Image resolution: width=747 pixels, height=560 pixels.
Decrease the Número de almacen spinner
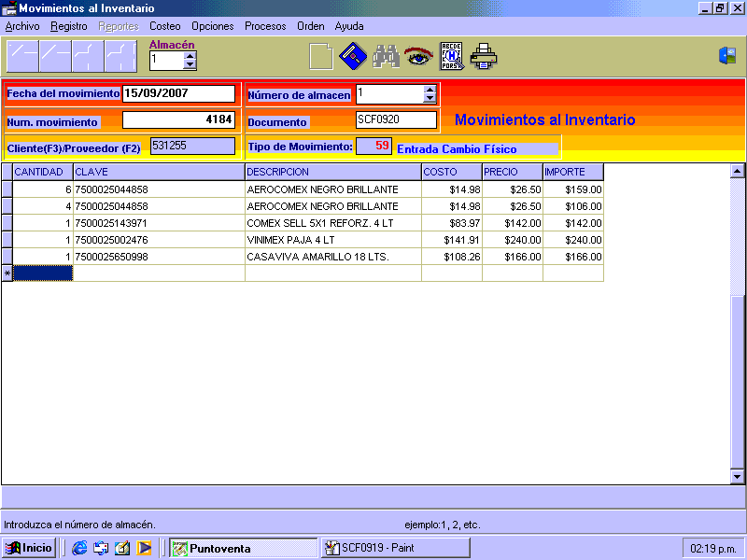[430, 98]
